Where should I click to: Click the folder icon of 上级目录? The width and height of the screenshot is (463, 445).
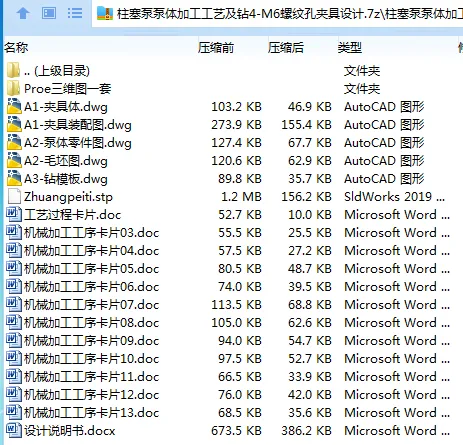[13, 70]
